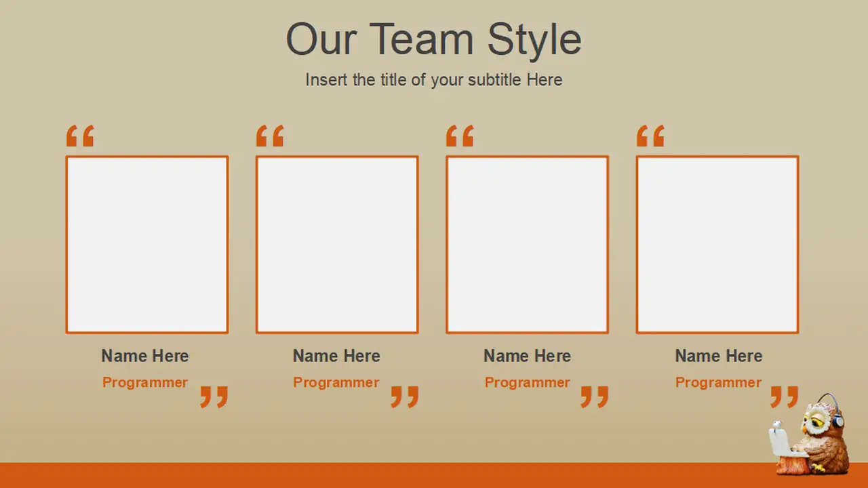This screenshot has height=488, width=868.
Task: Click "Name Here" under the second photo box
Action: [x=336, y=356]
